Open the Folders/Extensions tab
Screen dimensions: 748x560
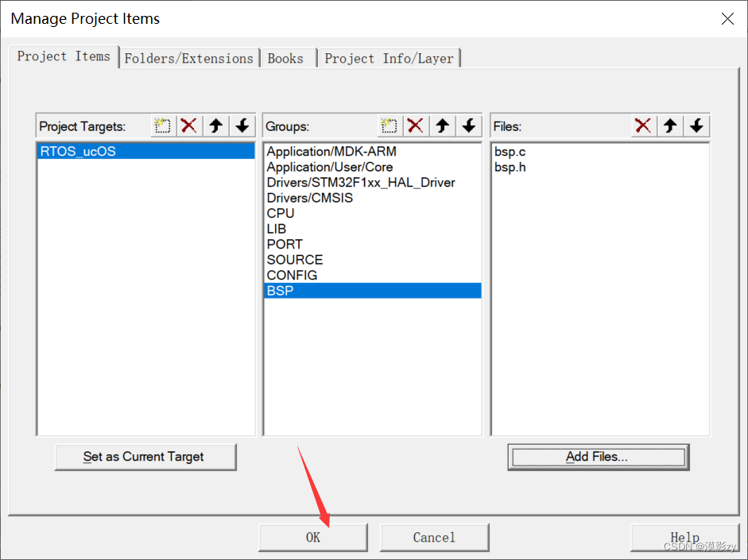click(x=189, y=58)
